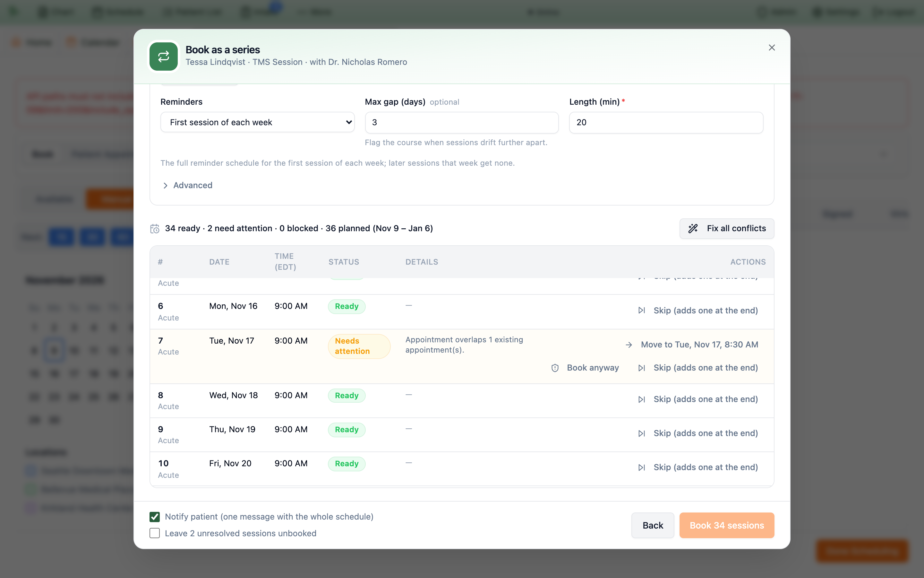The image size is (924, 578).
Task: Click the arrow icon beside Move to
Action: [x=629, y=345]
